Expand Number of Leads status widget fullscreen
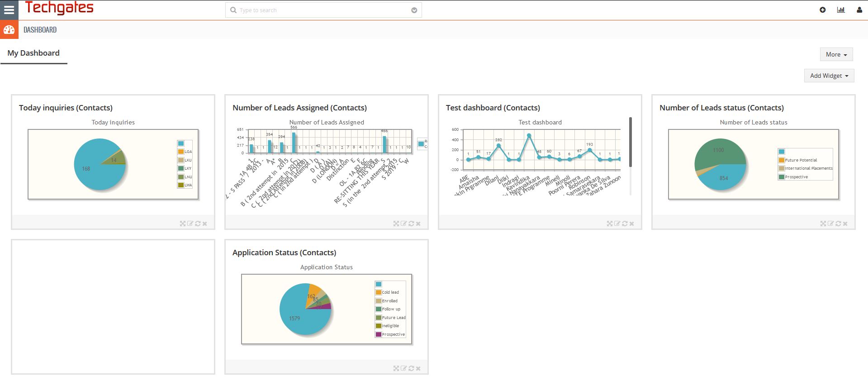This screenshot has height=386, width=868. [823, 224]
